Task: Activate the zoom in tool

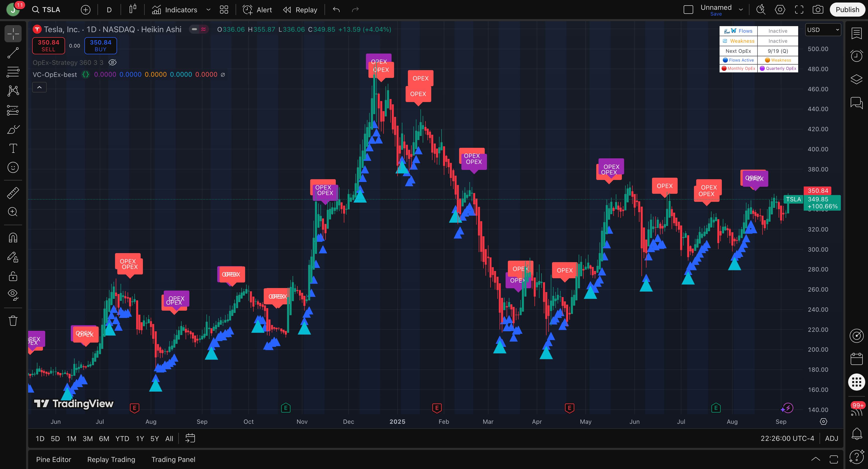Action: point(13,212)
